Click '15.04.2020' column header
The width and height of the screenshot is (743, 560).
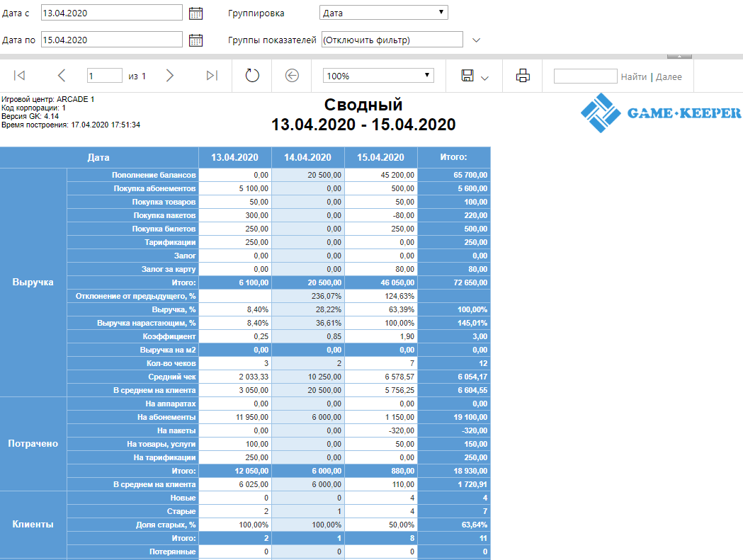click(380, 157)
